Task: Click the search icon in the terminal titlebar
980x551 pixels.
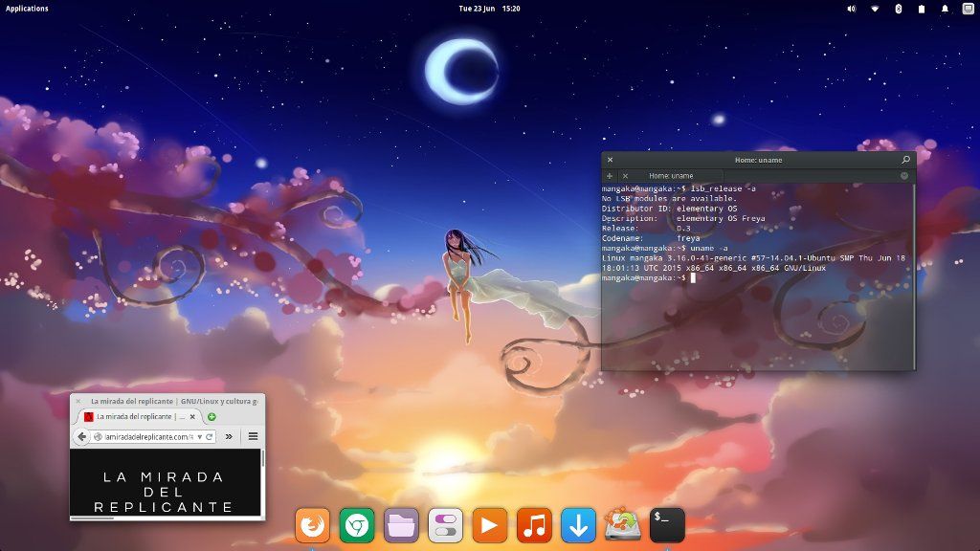Action: (x=905, y=160)
